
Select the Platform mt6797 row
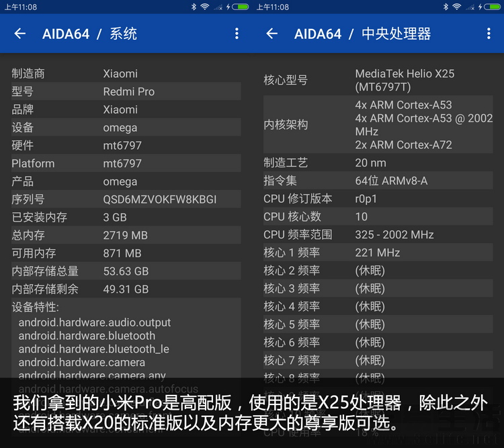click(x=126, y=164)
